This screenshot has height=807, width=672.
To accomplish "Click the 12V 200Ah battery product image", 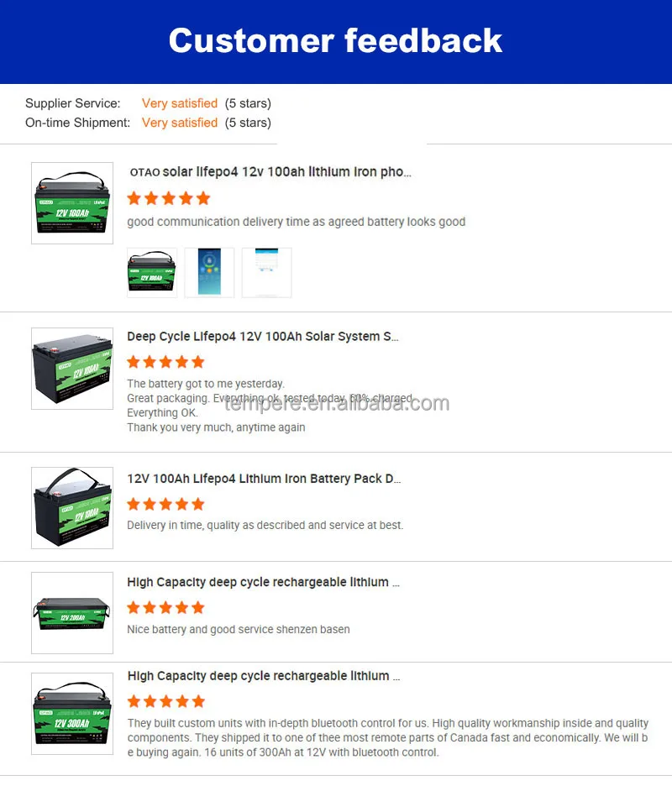I will pyautogui.click(x=72, y=613).
